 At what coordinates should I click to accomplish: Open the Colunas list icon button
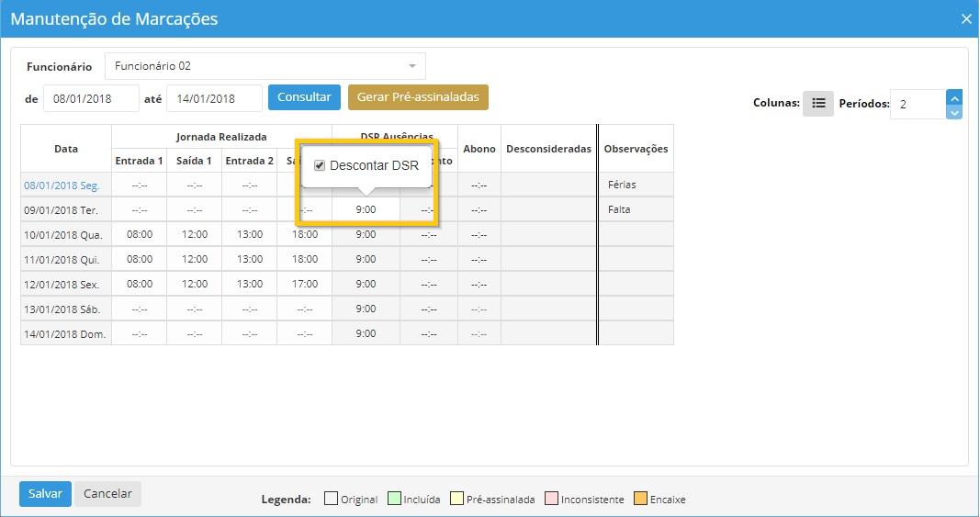pyautogui.click(x=817, y=104)
